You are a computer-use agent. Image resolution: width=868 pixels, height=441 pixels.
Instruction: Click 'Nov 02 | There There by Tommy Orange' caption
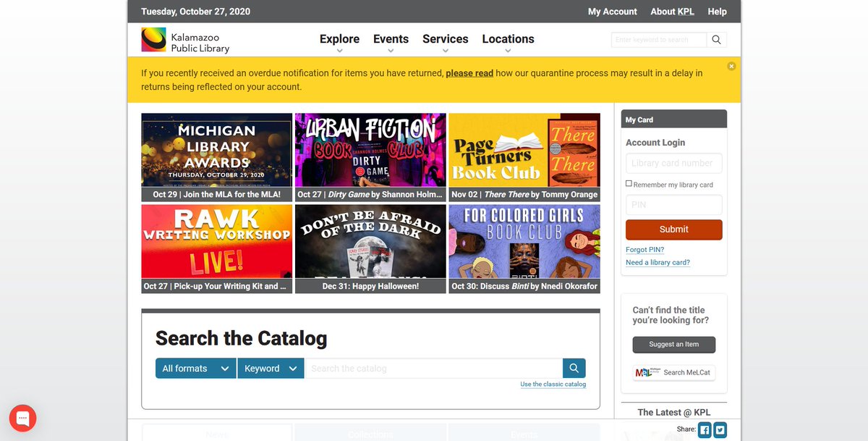(524, 195)
